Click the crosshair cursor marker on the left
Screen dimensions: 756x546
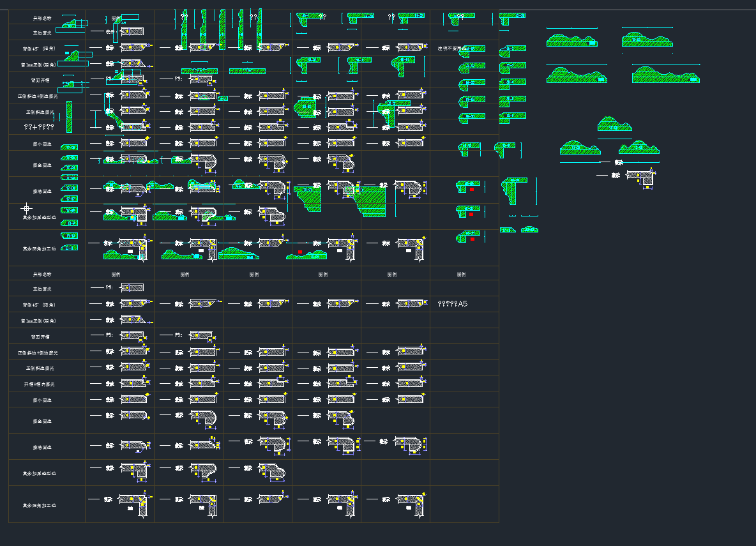(26, 208)
